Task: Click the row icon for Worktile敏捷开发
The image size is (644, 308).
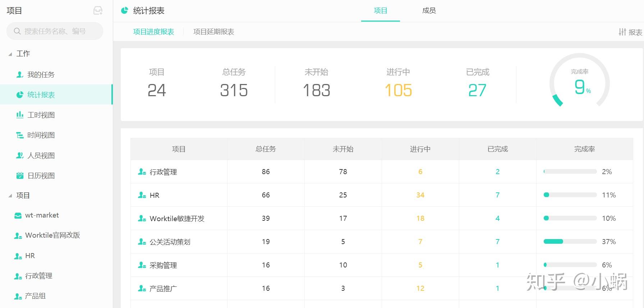Action: click(142, 218)
